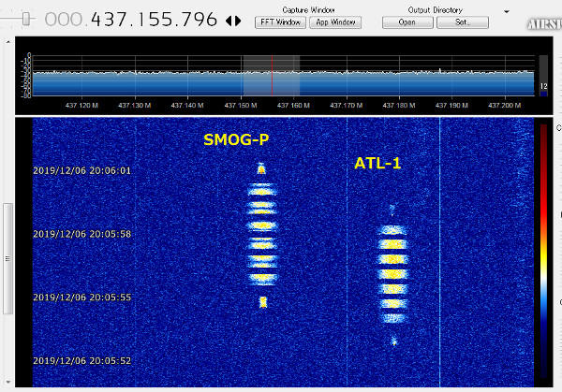This screenshot has height=392, width=562.
Task: Click the slider handle left of the frequency
Action: coord(26,18)
